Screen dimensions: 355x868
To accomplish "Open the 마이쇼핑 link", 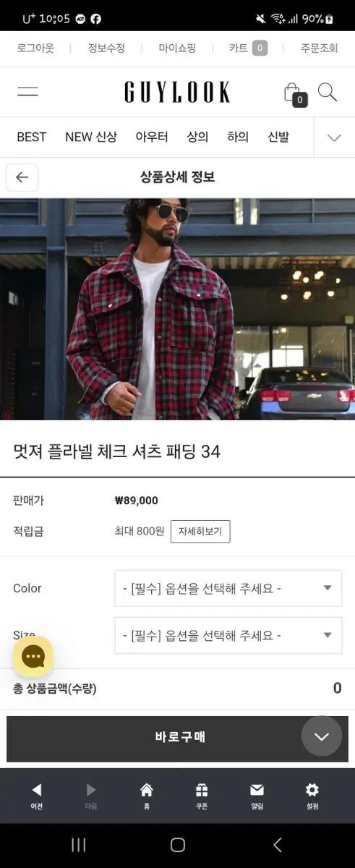I will [177, 48].
